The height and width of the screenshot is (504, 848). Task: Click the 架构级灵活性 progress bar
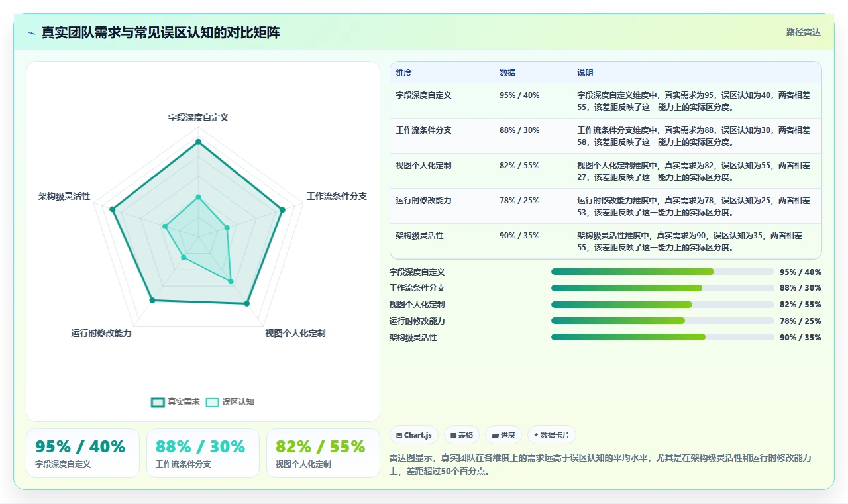[x=662, y=337]
